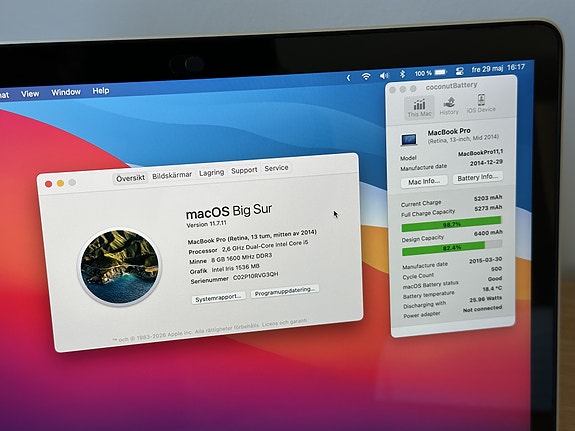Click the Battery Info button
This screenshot has height=431, width=575.
(477, 177)
